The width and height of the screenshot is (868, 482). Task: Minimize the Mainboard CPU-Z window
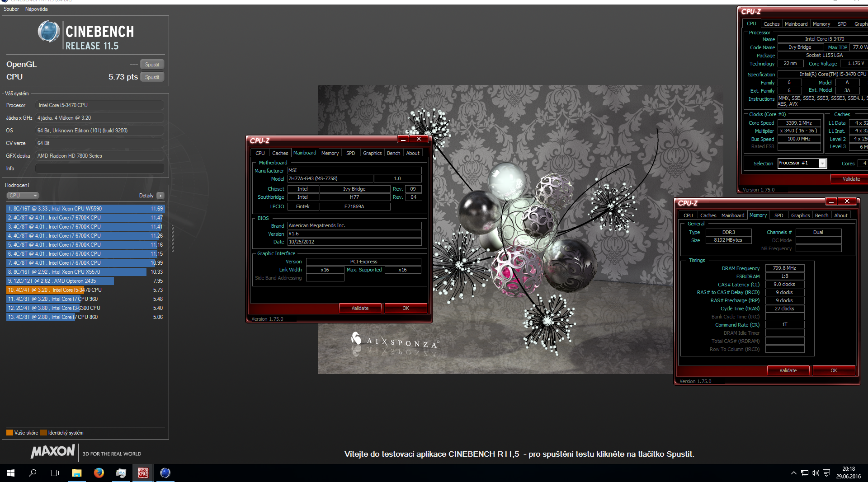(403, 139)
